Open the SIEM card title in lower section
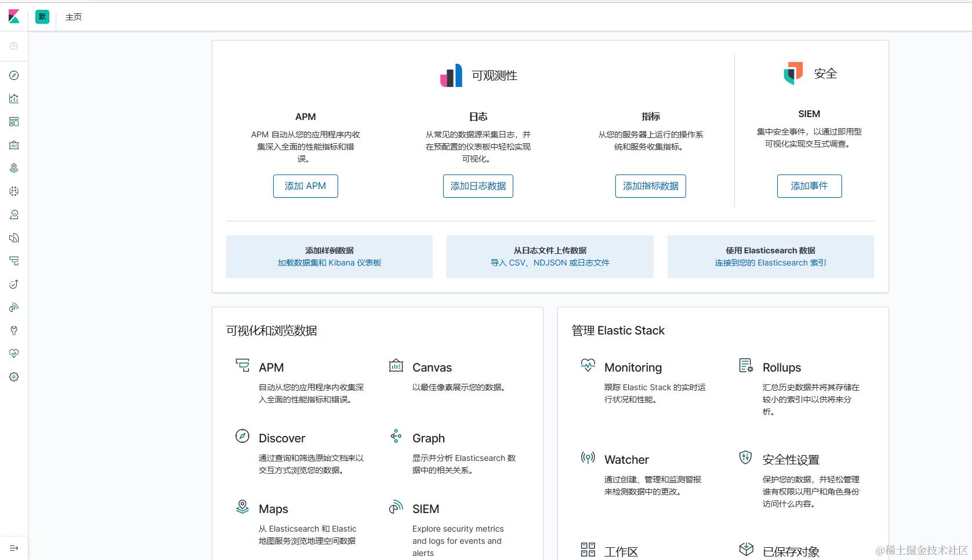972x560 pixels. pos(426,509)
